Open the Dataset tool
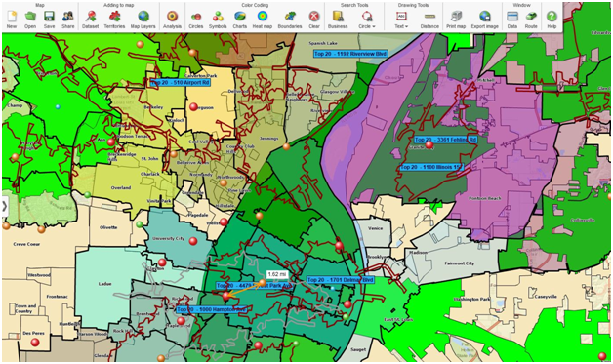 click(x=91, y=20)
